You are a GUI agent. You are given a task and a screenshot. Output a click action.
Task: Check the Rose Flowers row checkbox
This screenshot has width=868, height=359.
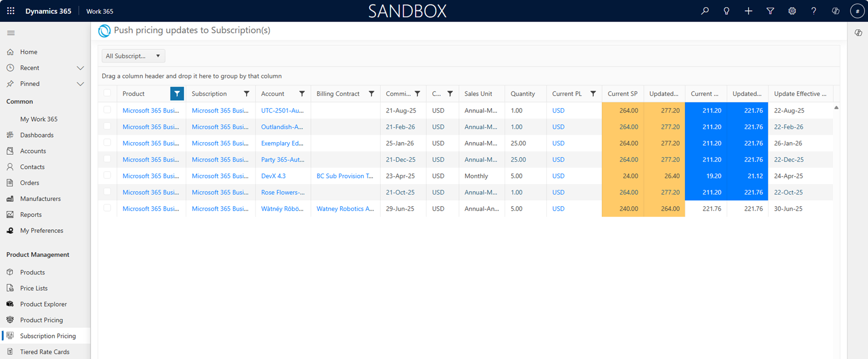[107, 192]
